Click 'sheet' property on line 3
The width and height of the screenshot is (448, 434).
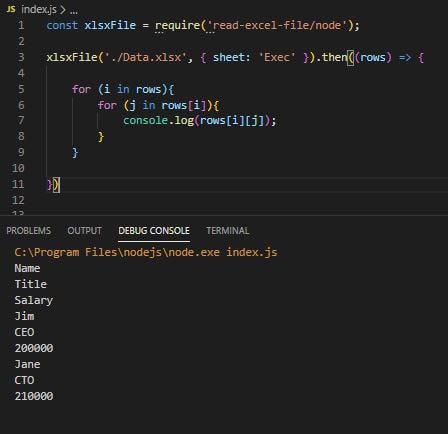(229, 57)
